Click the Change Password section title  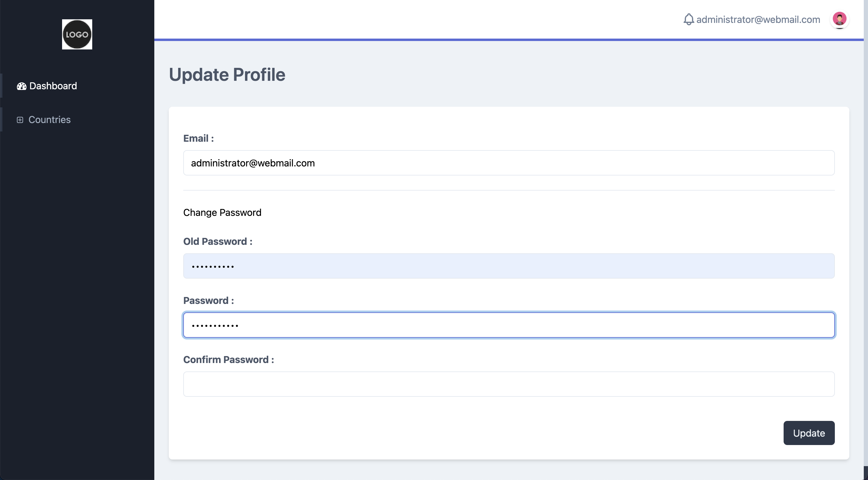click(x=222, y=212)
